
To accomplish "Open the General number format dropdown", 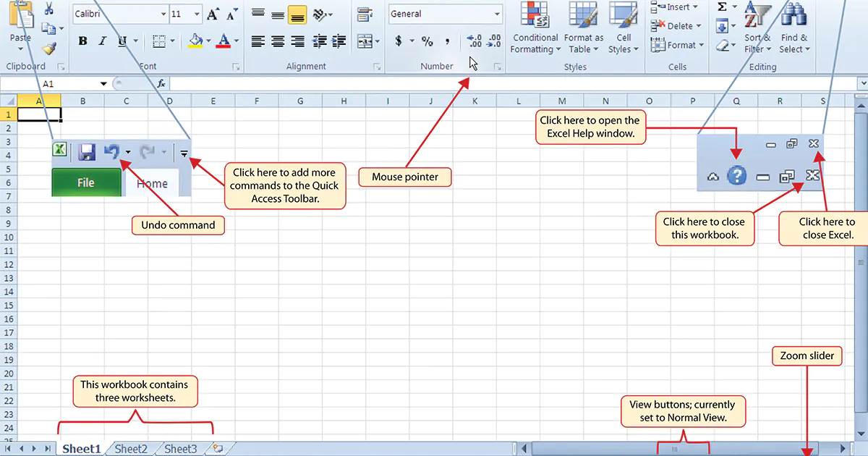I will pyautogui.click(x=497, y=14).
